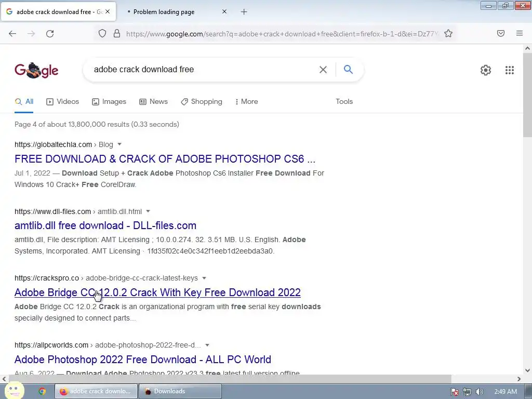Click the 'Jul 1, 2022' snippet text

tap(32, 173)
